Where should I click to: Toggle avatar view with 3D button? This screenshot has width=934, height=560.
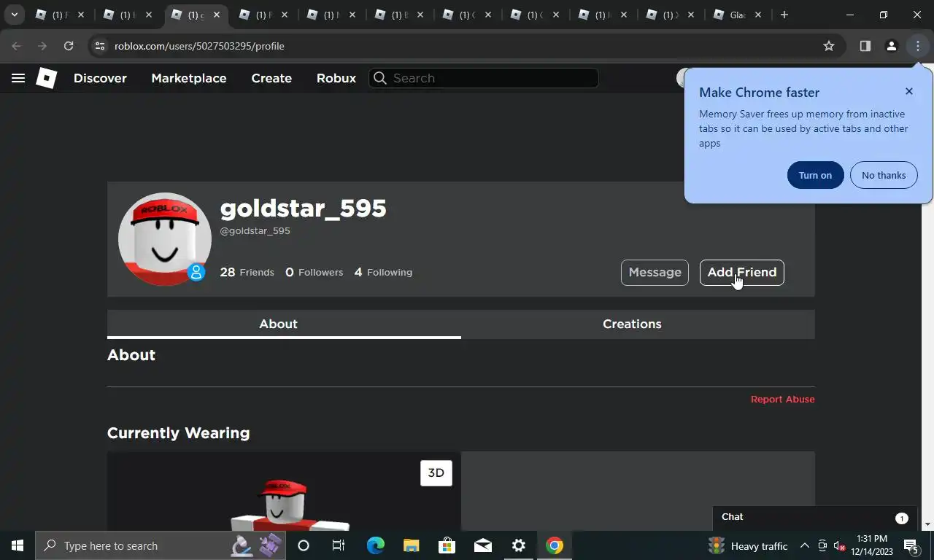coord(436,473)
